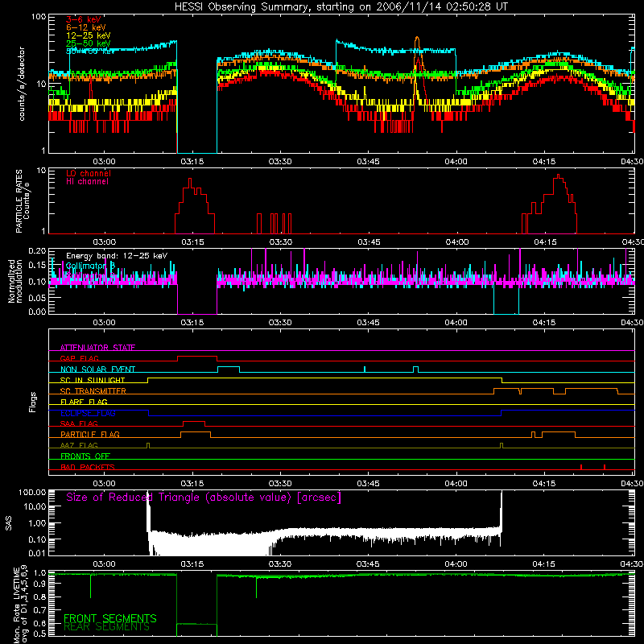Click the AAZ_FLAG label

(x=79, y=445)
